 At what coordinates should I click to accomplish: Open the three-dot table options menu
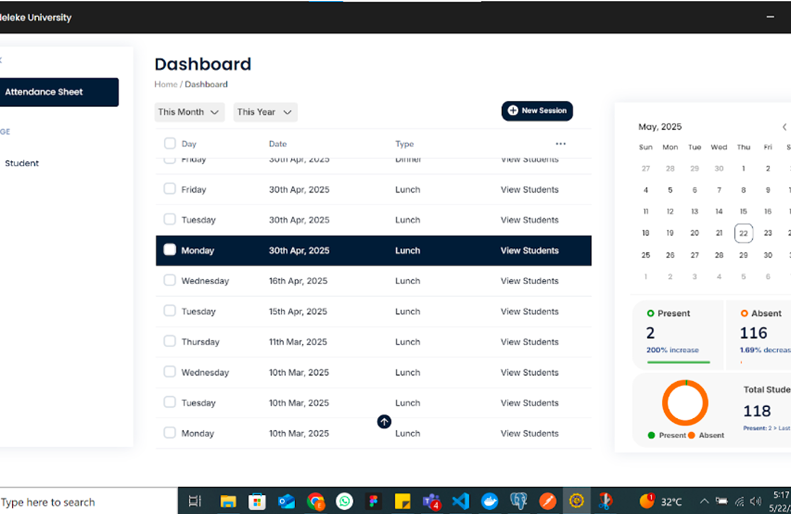tap(560, 144)
